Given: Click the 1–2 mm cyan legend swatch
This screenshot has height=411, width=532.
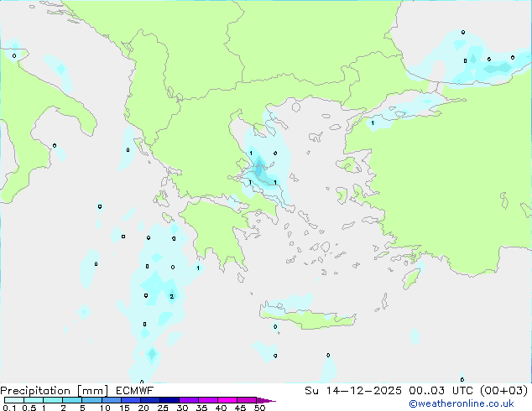Looking at the screenshot, I should tap(53, 400).
